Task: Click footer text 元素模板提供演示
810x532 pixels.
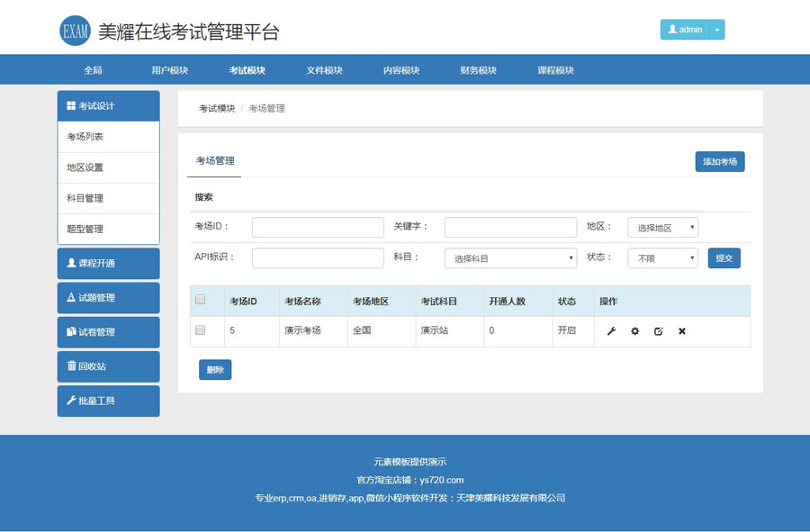Action: pos(410,462)
